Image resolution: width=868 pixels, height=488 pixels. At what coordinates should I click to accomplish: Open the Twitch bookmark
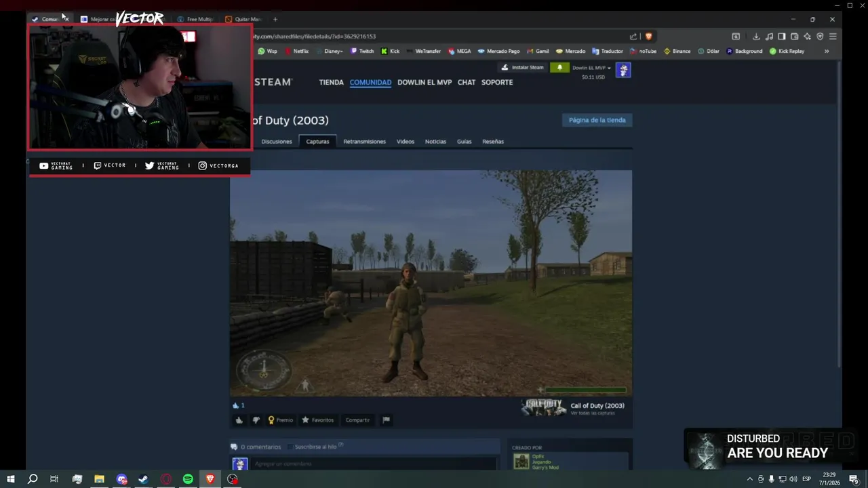click(x=362, y=52)
